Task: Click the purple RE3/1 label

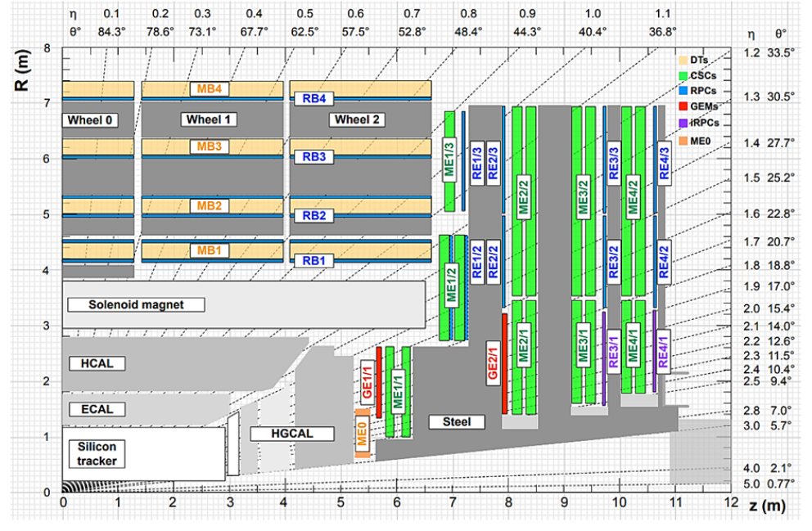Action: (x=614, y=352)
